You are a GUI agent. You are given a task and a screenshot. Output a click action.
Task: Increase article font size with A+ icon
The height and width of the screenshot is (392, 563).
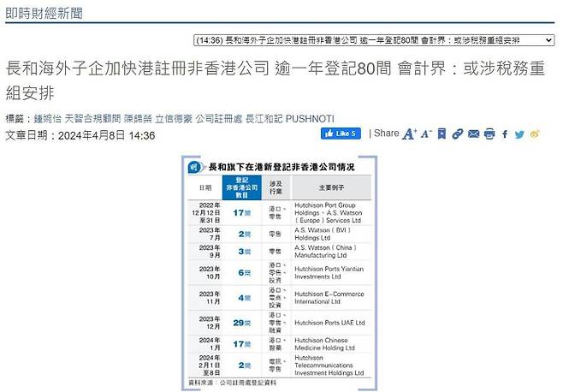[409, 134]
